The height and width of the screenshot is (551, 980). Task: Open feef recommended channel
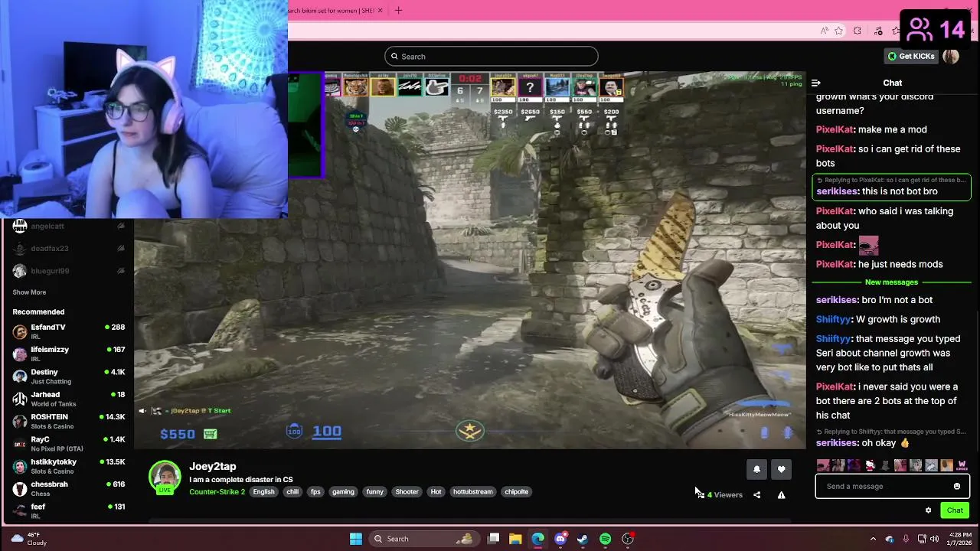pos(69,510)
